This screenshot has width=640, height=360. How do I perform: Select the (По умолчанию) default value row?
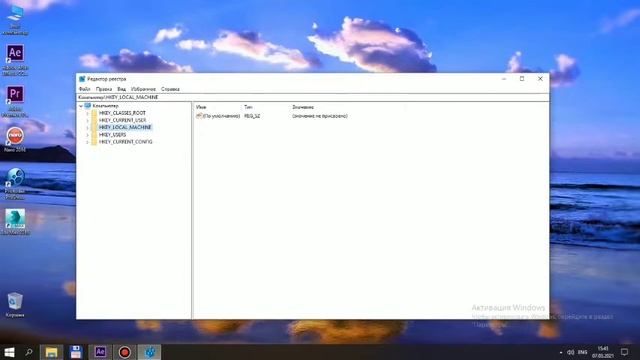pos(222,116)
